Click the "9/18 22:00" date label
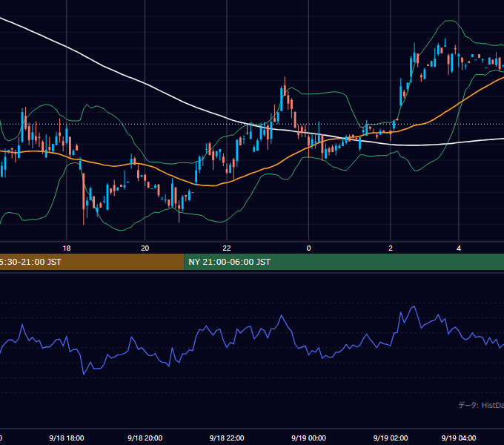 227,438
